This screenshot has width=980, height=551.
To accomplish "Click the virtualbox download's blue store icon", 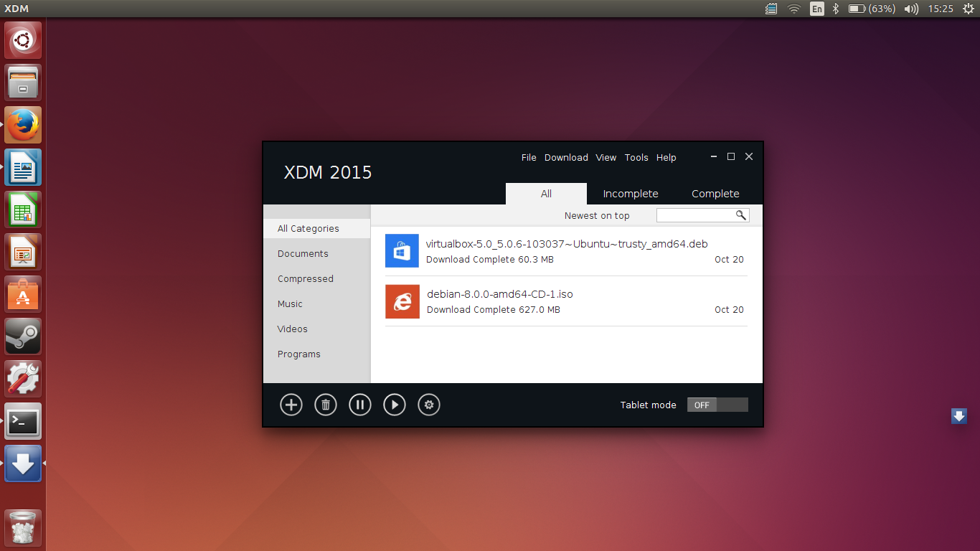I will (402, 251).
